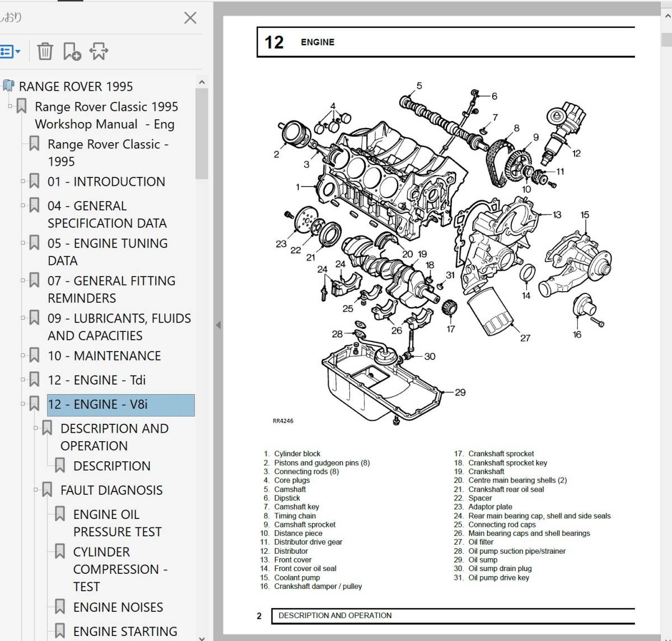Click '17. Crankshaft sprocket' legend text
Screen dimensions: 672x641
pos(494,453)
